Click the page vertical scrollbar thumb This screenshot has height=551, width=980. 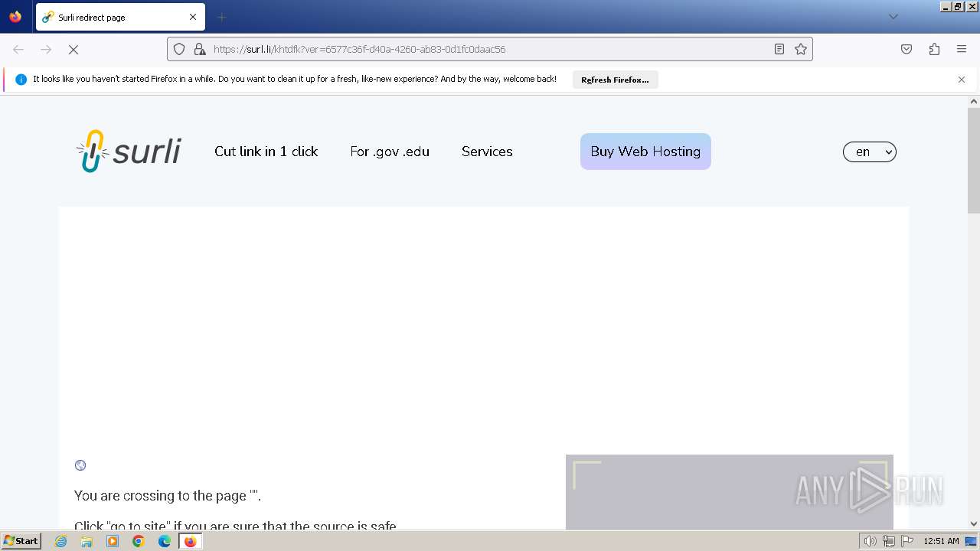point(974,160)
